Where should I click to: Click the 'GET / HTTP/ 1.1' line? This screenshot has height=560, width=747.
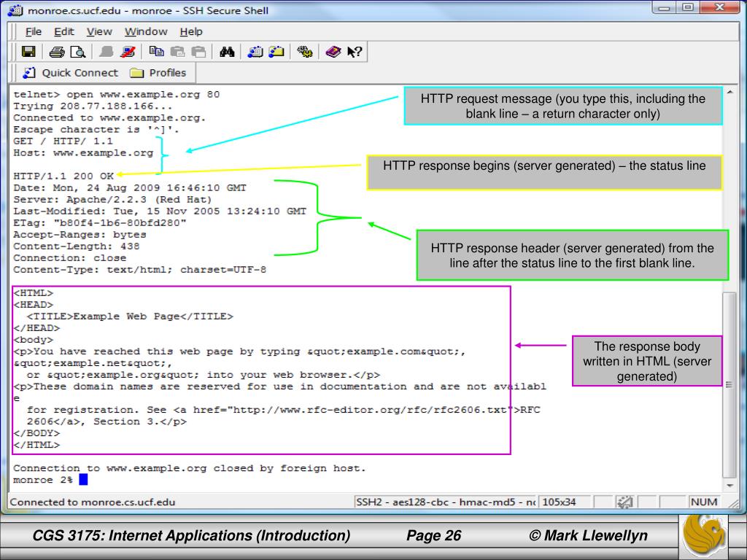click(63, 141)
